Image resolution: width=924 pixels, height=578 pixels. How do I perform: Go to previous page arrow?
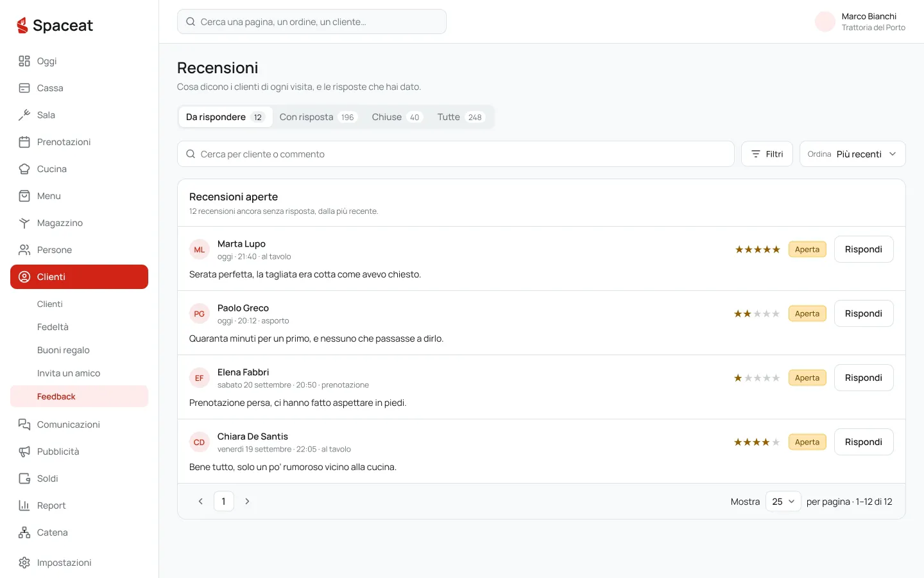click(x=200, y=502)
